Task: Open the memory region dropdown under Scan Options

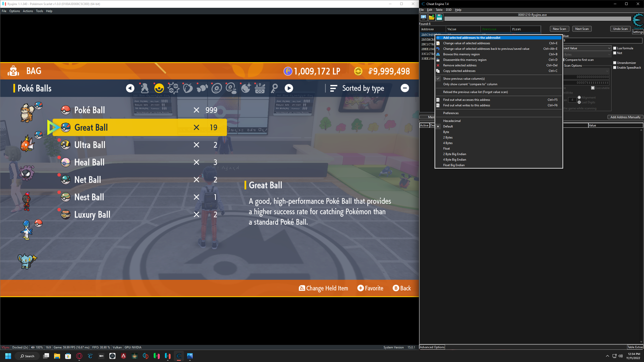Action: click(587, 71)
